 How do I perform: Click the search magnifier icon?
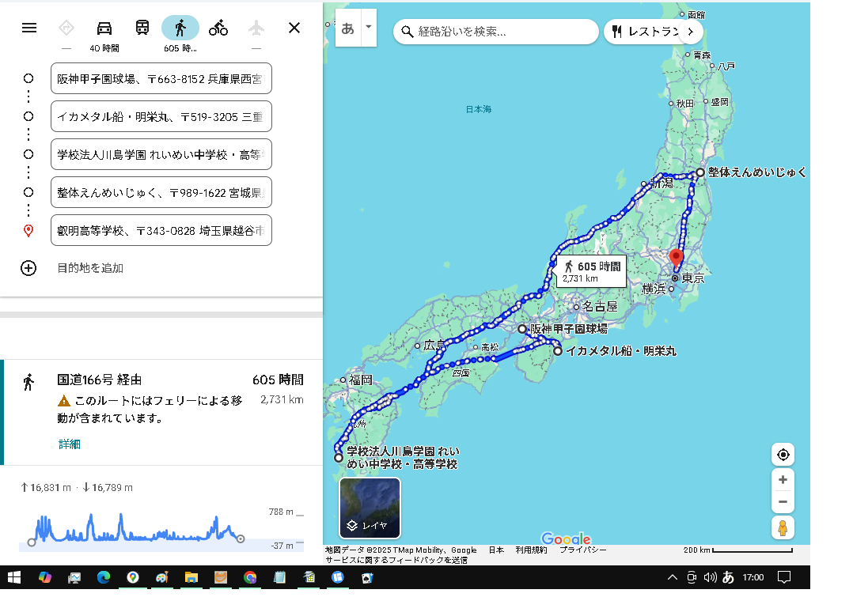click(407, 32)
